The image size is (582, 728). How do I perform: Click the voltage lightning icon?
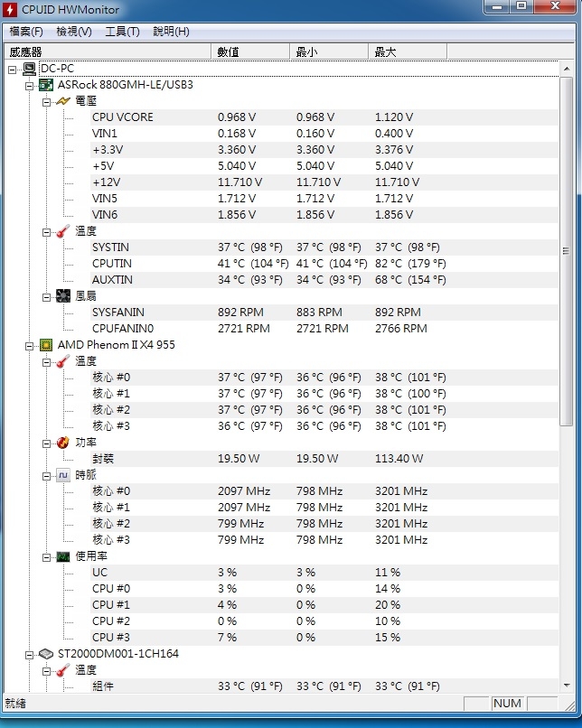click(x=62, y=101)
